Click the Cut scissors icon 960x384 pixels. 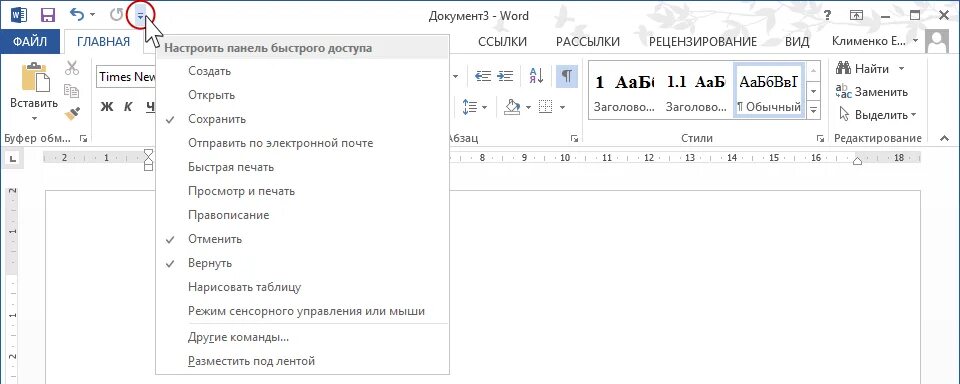(72, 67)
